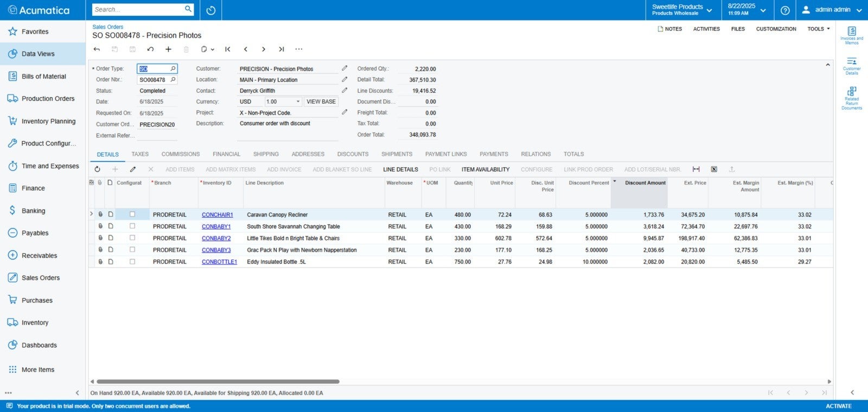Viewport: 868px width, 412px height.
Task: Open Order Type lookup selector
Action: (173, 68)
